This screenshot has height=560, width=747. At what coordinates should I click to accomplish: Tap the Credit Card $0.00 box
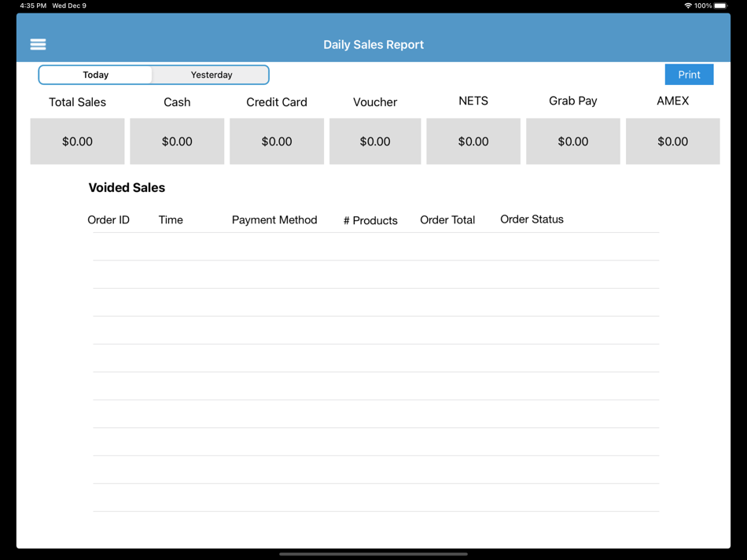277,142
